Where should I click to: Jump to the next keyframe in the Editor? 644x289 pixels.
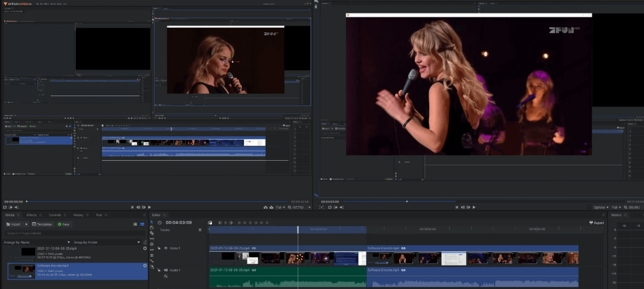pyautogui.click(x=231, y=223)
